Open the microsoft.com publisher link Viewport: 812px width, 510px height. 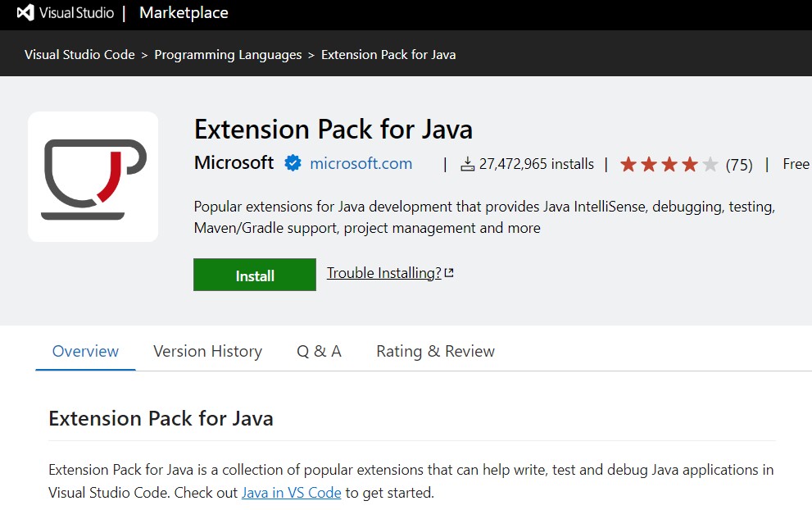(361, 164)
